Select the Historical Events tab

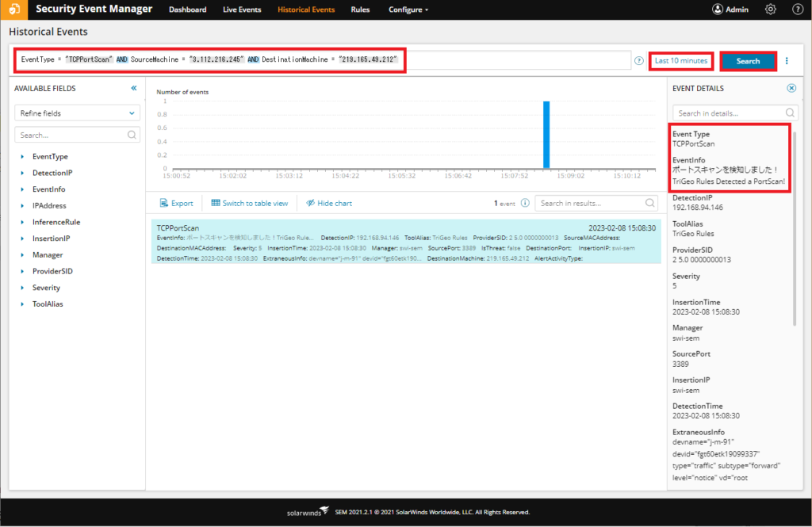pyautogui.click(x=306, y=10)
